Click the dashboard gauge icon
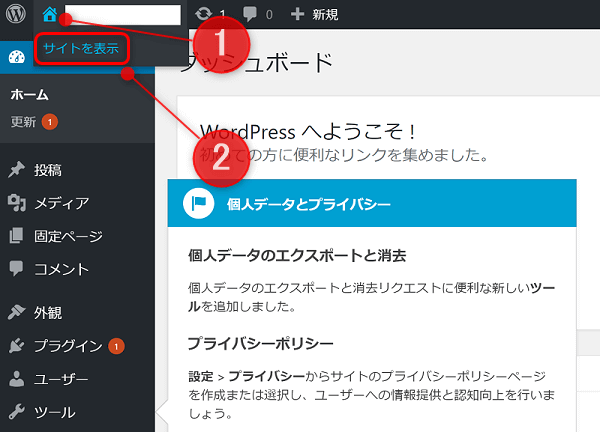The width and height of the screenshot is (600, 432). click(17, 57)
